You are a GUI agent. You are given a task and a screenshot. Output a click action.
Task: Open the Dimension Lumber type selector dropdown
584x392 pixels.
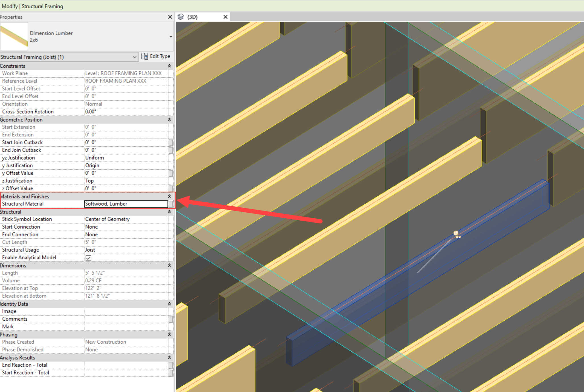pos(171,37)
